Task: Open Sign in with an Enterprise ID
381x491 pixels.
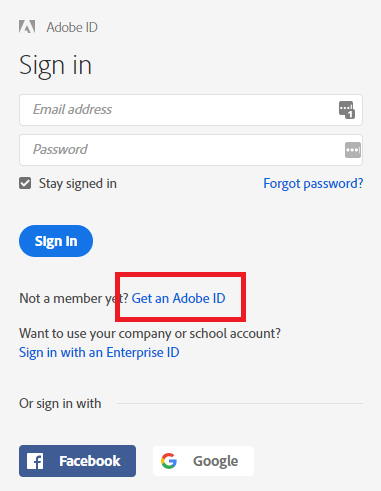Action: coord(99,353)
